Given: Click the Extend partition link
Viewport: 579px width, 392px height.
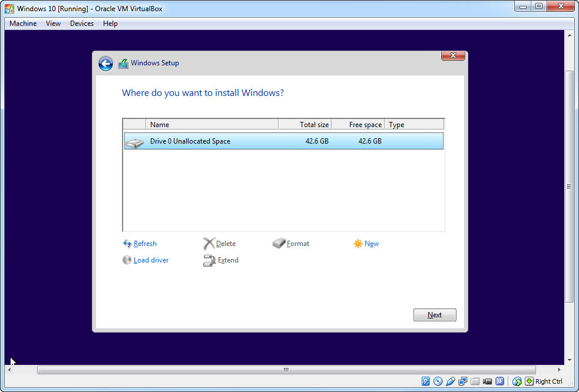Looking at the screenshot, I should (228, 260).
